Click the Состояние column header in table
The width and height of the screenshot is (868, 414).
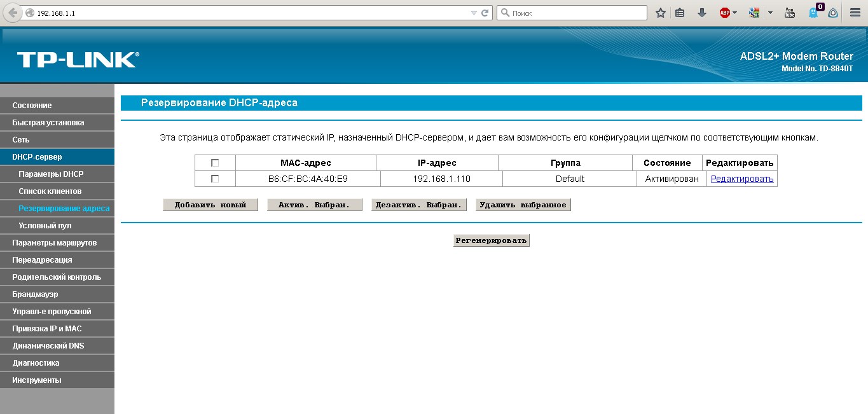coord(667,163)
